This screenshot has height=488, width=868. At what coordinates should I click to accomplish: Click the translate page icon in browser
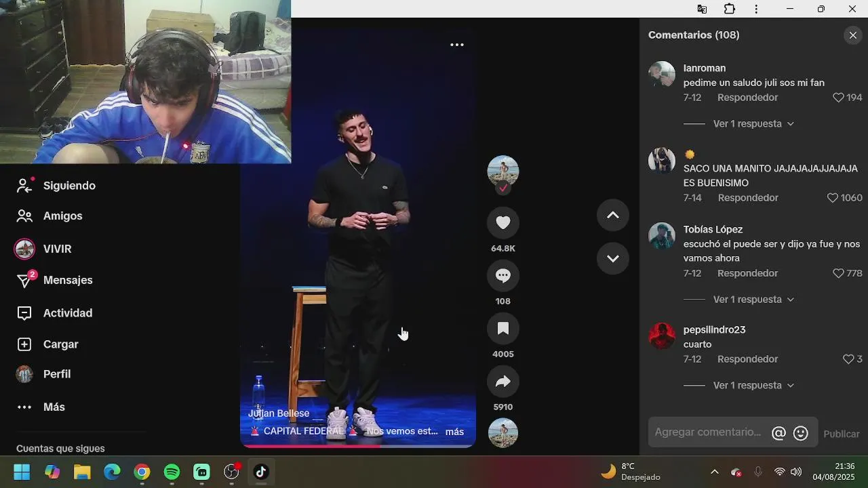702,9
